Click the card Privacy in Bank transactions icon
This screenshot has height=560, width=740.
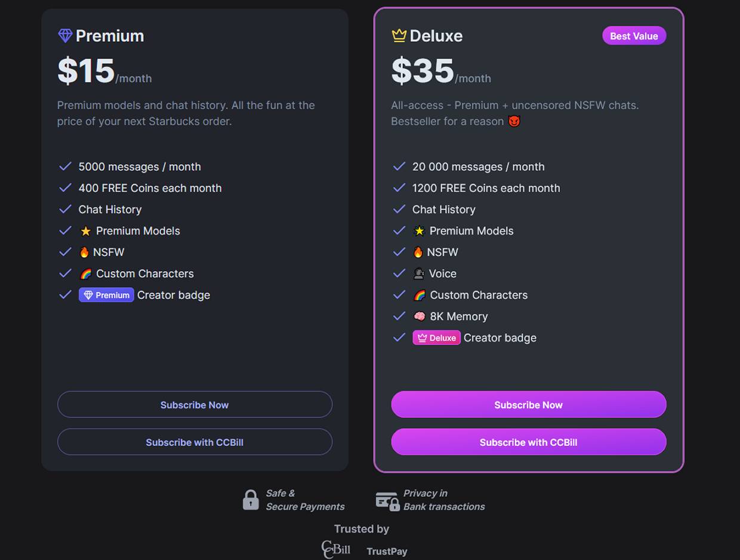click(387, 501)
